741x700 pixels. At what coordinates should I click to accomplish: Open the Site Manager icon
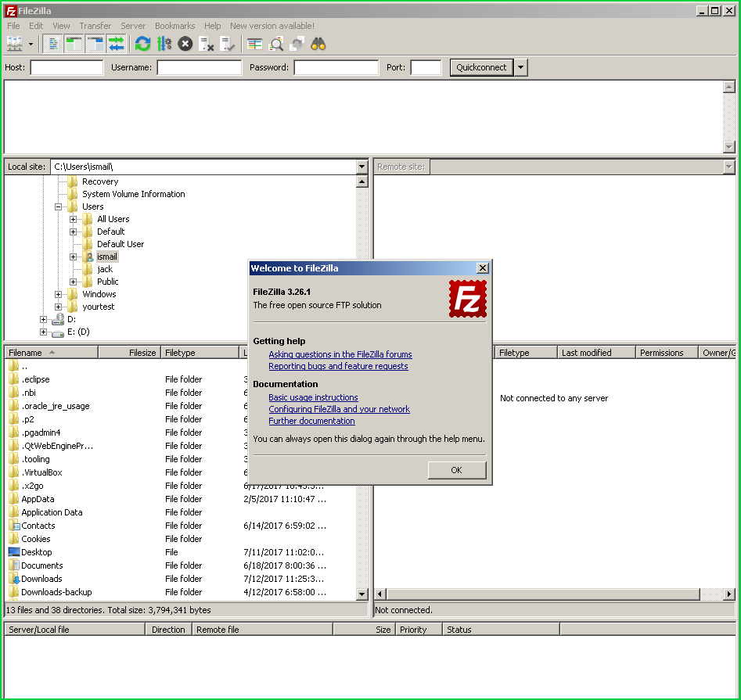coord(15,45)
